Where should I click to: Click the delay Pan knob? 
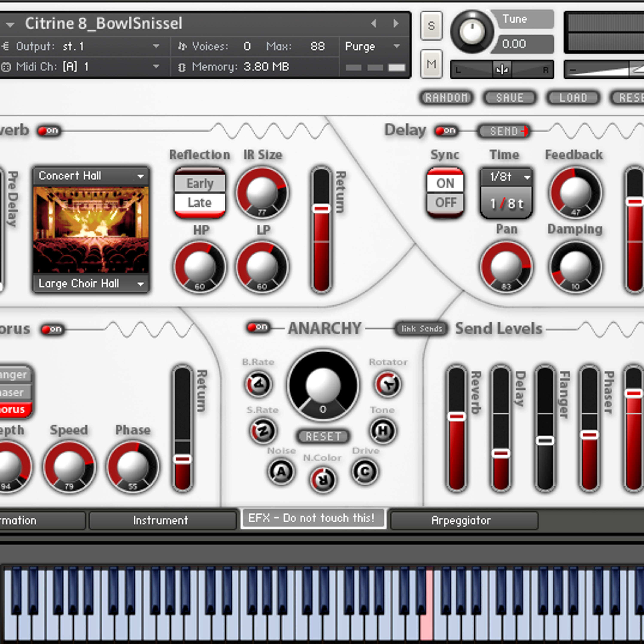point(506,267)
